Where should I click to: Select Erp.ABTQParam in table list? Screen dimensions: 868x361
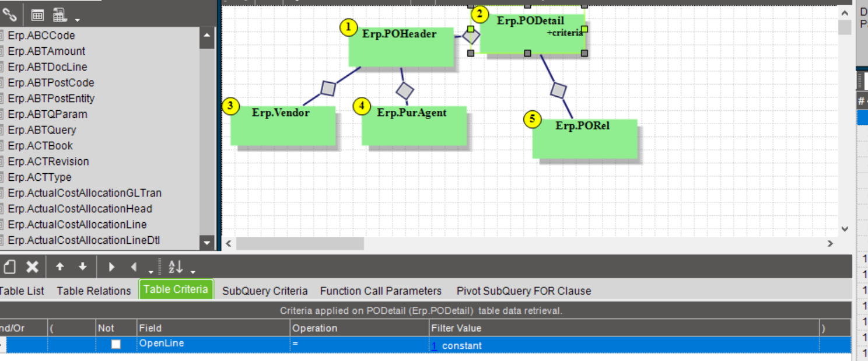point(47,114)
